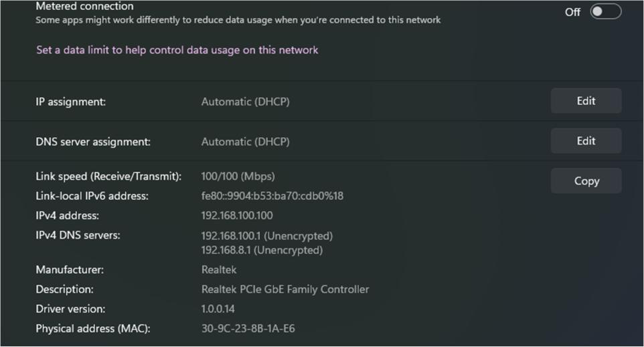Edit the IP assignment setting
Viewport: 644px width, 347px height.
tap(586, 101)
